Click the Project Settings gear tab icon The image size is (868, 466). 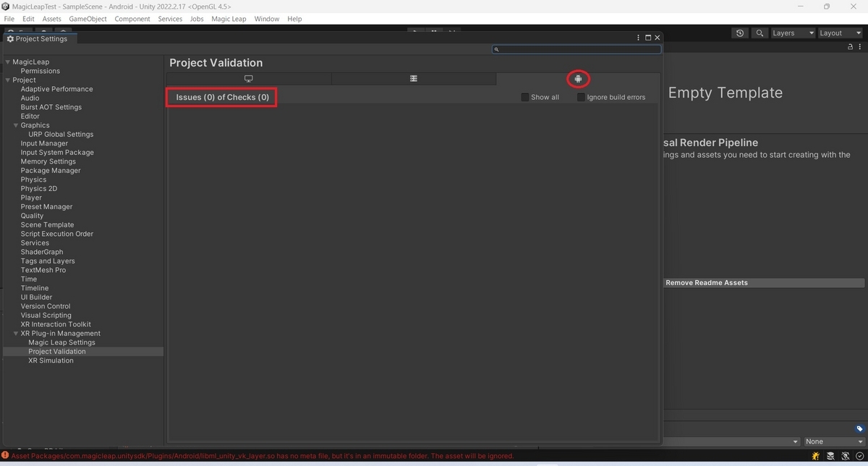10,38
